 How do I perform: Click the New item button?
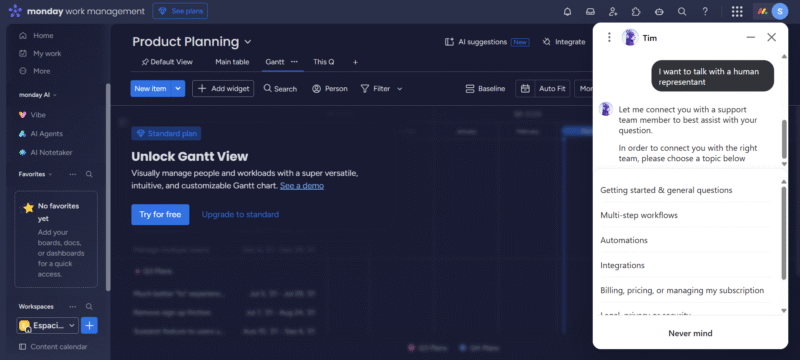(151, 88)
